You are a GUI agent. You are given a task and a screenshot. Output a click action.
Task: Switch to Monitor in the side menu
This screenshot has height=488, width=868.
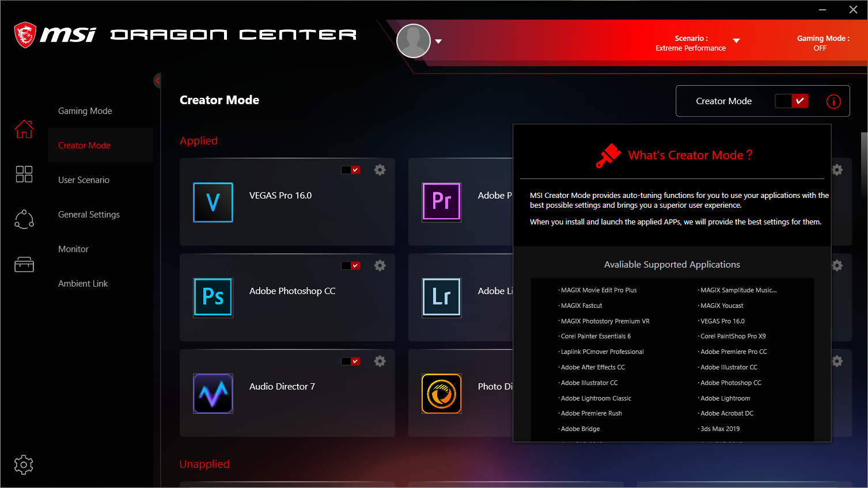73,249
